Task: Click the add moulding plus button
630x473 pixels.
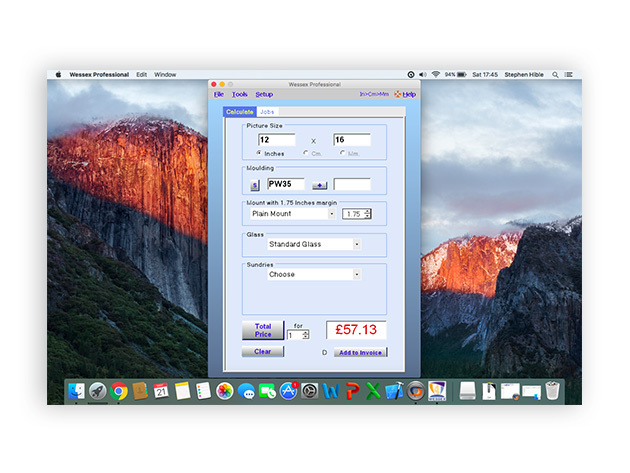Action: (319, 185)
